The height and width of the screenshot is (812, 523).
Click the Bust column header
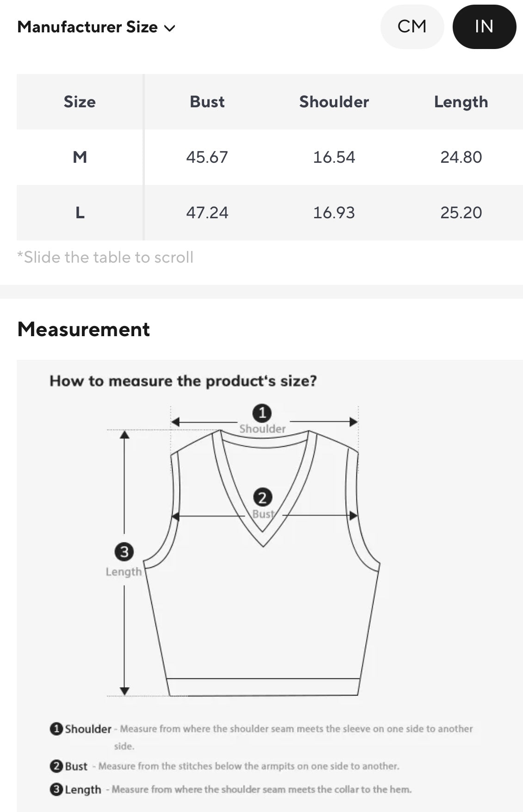tap(207, 102)
